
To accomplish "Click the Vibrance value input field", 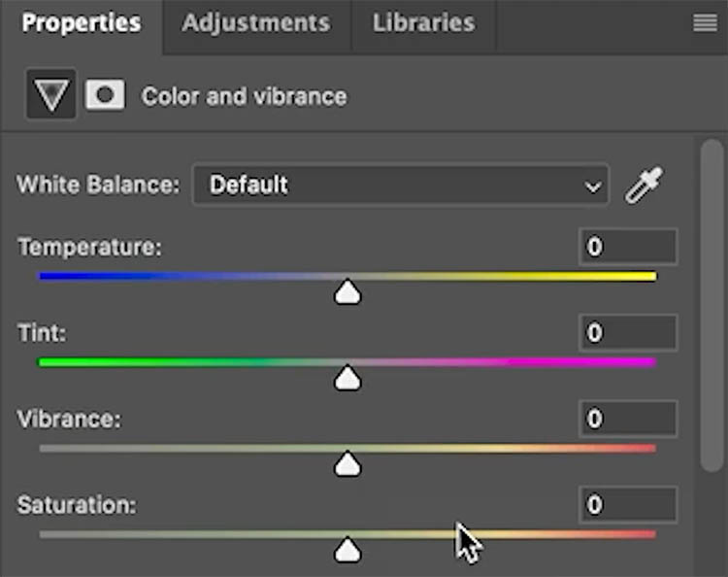I will pyautogui.click(x=628, y=419).
